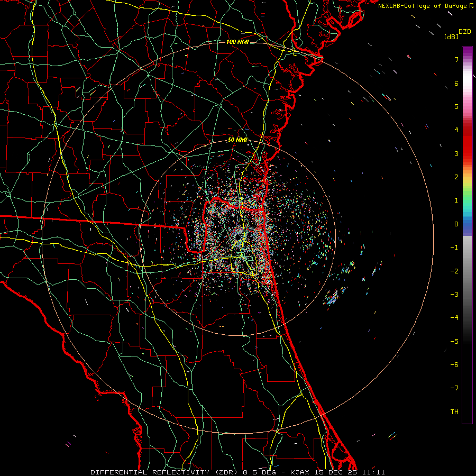Click the 7 value on the color scale
Screen dimensions: 476x476
[456, 59]
